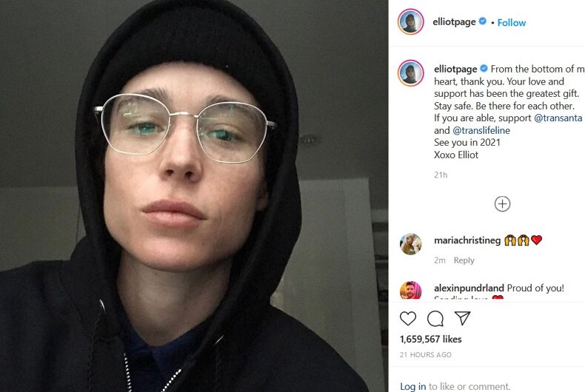Click the Log in link
Viewport: 585px width, 392px height.
coord(412,386)
